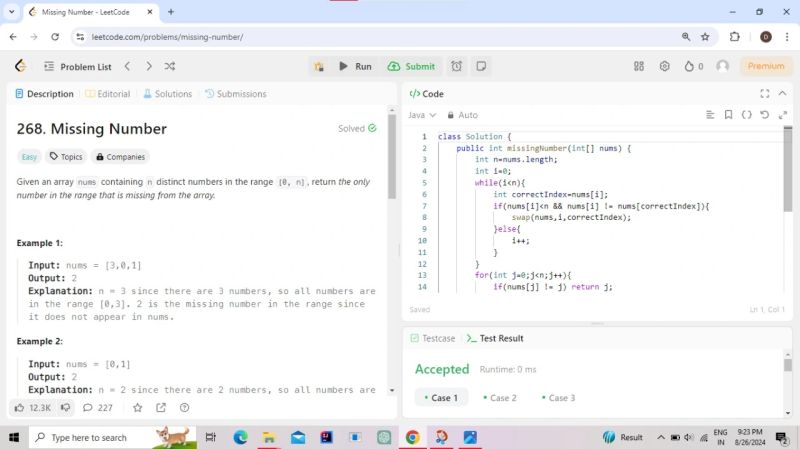Screen dimensions: 800x449
Task: Reset code with the undo arrow icon
Action: (765, 115)
